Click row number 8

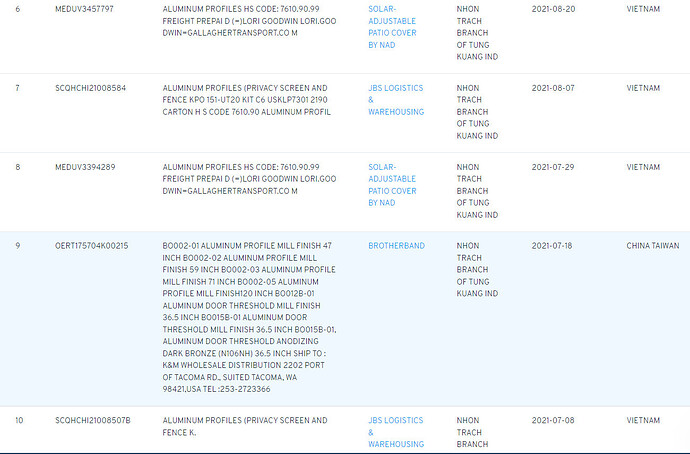click(18, 167)
